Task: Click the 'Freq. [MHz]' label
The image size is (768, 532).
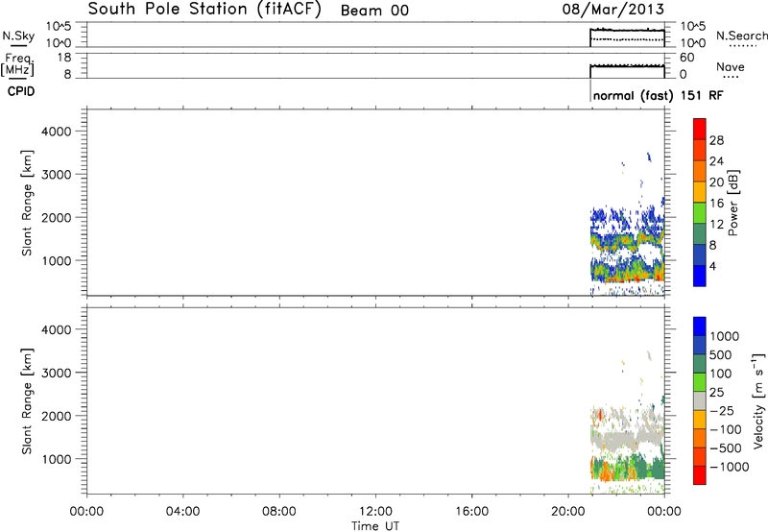Action: [x=17, y=64]
